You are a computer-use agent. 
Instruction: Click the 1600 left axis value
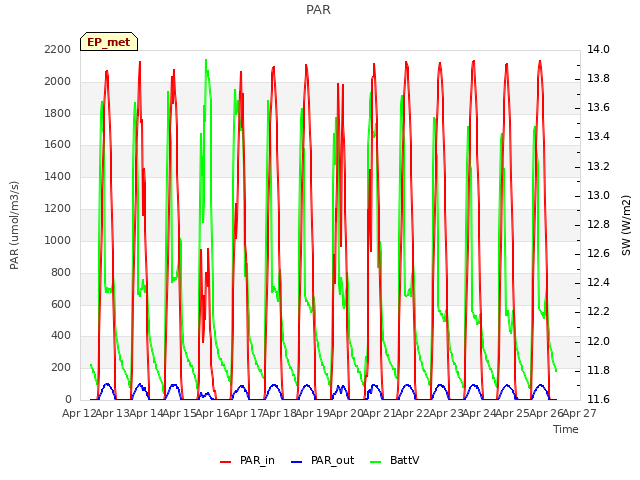(58, 145)
